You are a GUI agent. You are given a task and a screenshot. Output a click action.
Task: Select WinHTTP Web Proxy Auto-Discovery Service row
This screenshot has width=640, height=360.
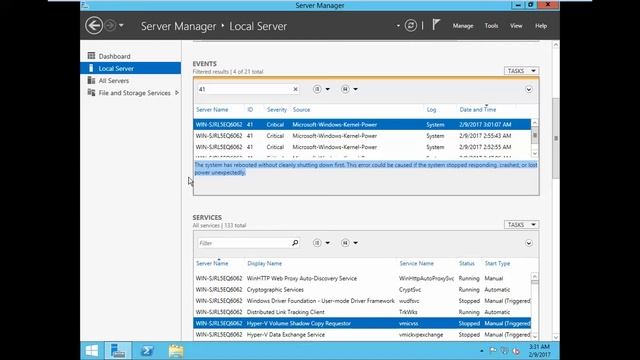tap(362, 278)
